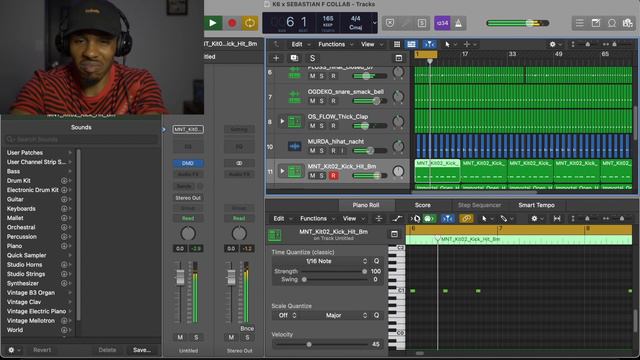This screenshot has height=360, width=640.
Task: Expand the Drum Kit category in Library
Action: point(70,180)
